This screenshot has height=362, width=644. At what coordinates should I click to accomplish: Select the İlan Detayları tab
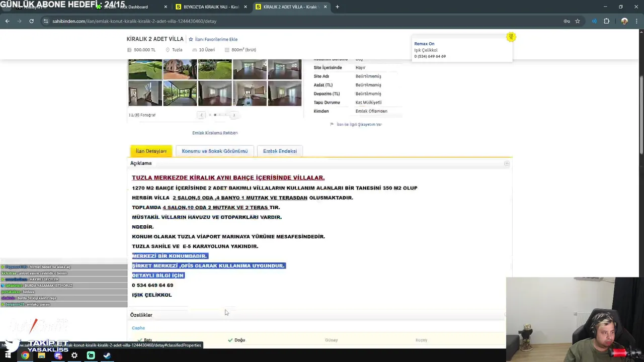tap(151, 151)
